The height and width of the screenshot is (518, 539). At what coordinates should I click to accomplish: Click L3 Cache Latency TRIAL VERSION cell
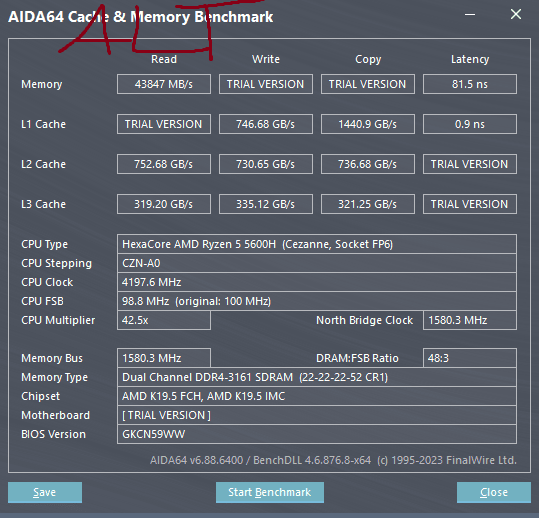pos(470,204)
